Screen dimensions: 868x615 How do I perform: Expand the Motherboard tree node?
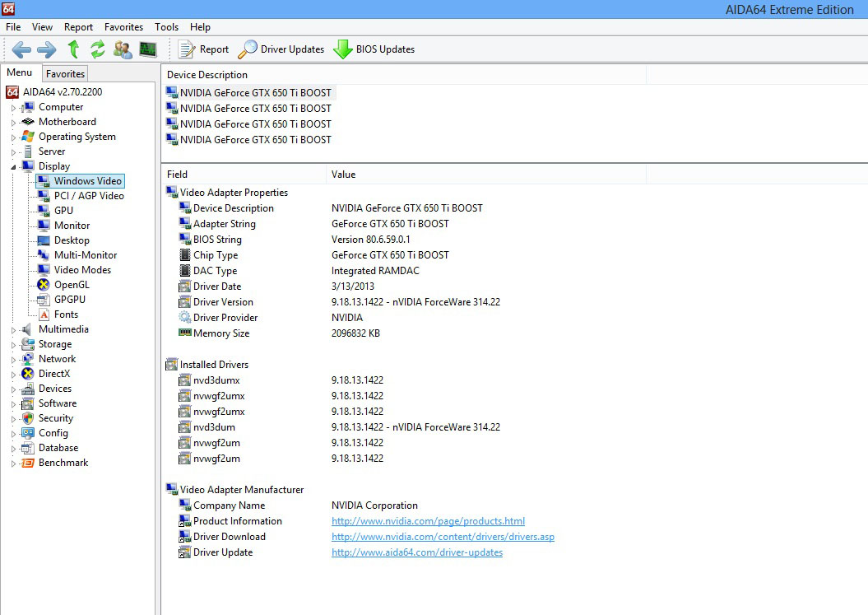pyautogui.click(x=14, y=123)
